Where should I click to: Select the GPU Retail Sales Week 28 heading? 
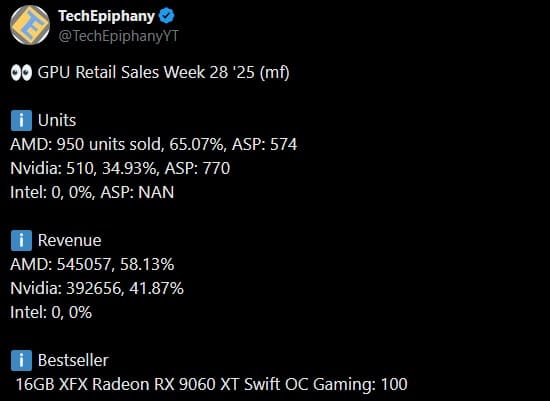pos(163,73)
